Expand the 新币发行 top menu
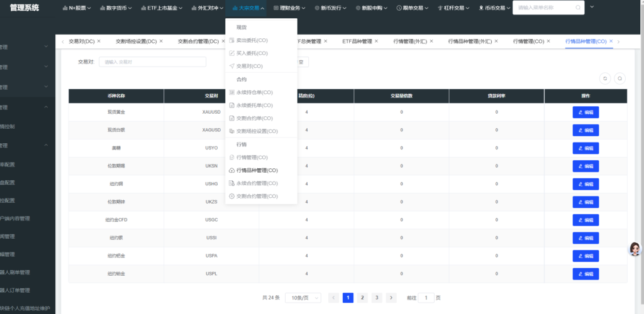The height and width of the screenshot is (314, 644). (331, 8)
